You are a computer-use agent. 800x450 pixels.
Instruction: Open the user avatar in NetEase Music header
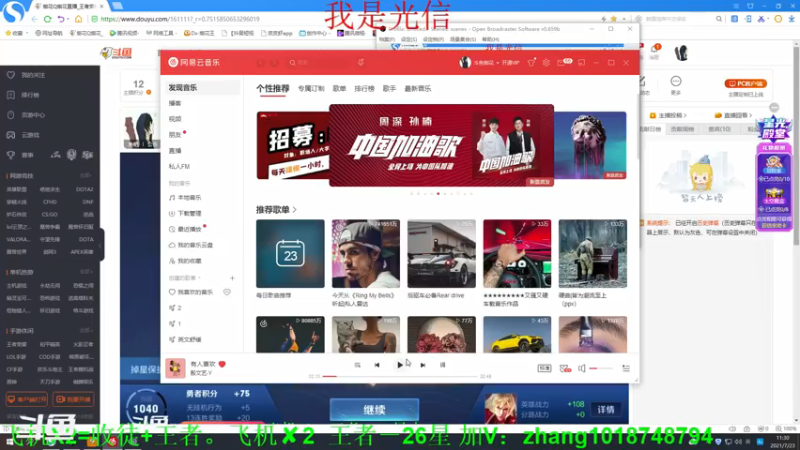pos(465,62)
